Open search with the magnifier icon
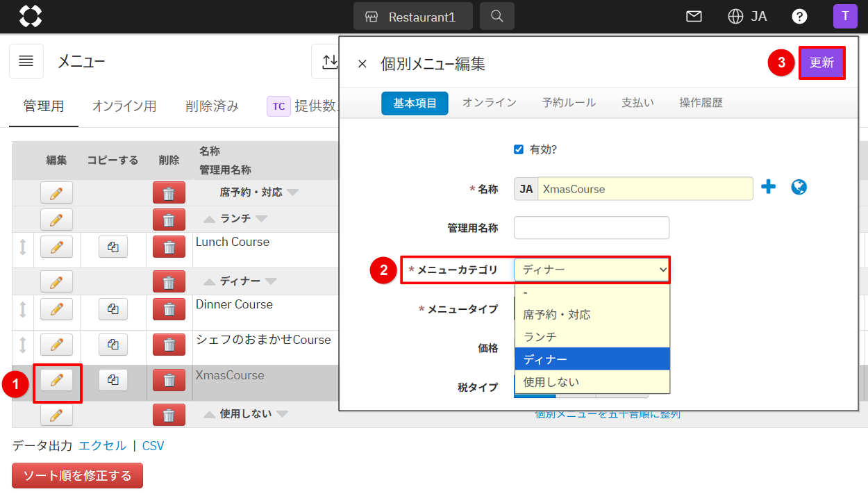Screen dimensions: 868x503 [496, 16]
